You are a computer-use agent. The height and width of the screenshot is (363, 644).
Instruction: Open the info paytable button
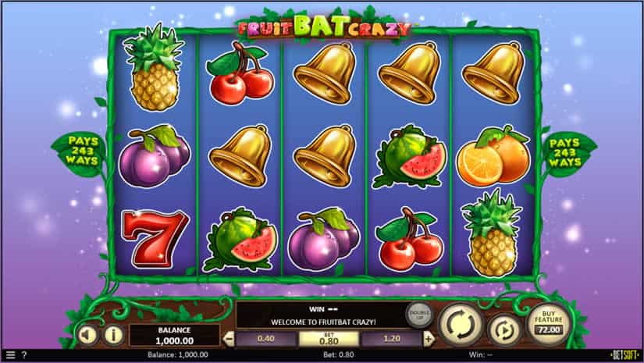click(114, 335)
